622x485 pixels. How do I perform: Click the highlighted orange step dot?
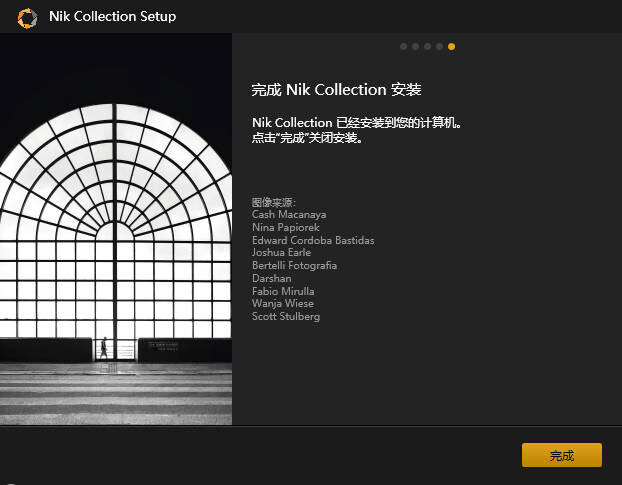pos(452,46)
